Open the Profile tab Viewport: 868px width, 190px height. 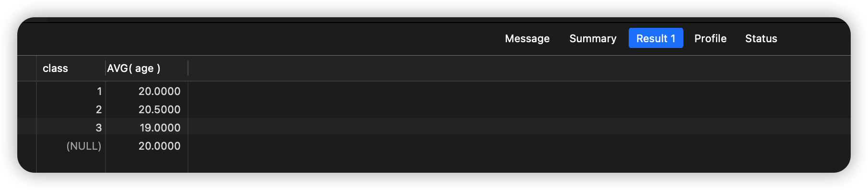click(710, 38)
